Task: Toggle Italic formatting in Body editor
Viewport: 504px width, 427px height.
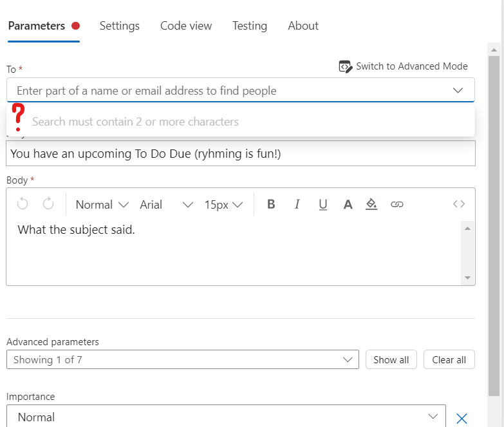Action: (x=297, y=204)
